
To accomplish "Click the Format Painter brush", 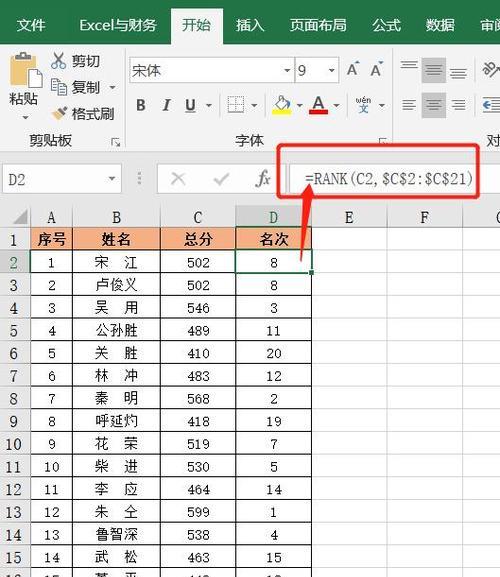I will pos(59,114).
